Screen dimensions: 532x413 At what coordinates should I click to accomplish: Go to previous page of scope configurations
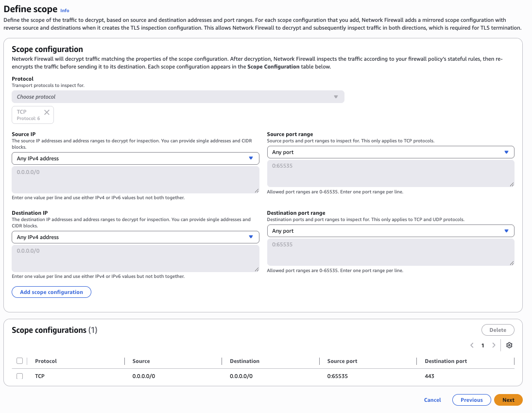tap(472, 345)
